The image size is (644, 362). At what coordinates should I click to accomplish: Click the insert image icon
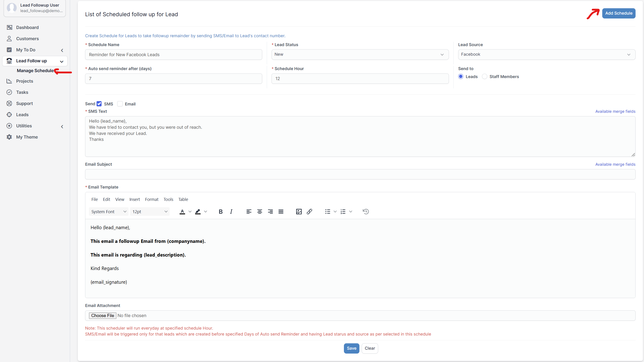click(x=299, y=212)
